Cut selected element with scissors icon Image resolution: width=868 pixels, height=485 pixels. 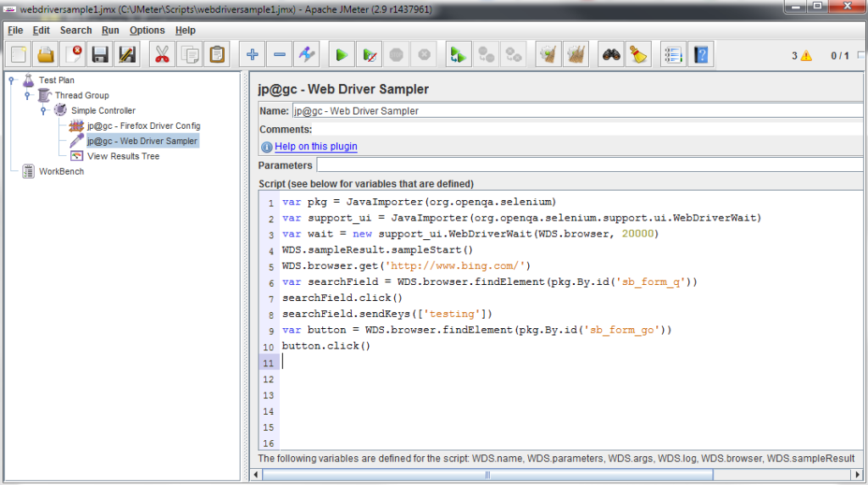click(162, 55)
